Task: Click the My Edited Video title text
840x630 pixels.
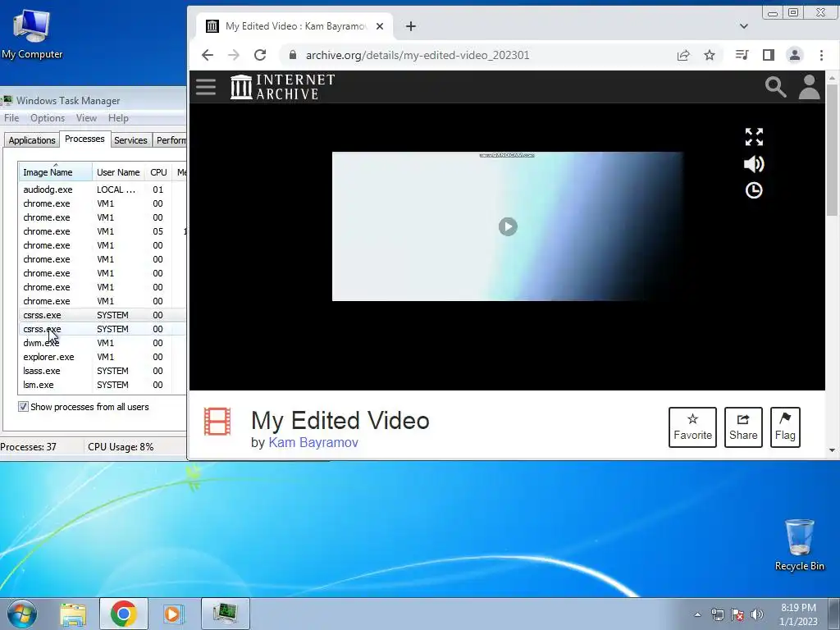Action: tap(340, 421)
